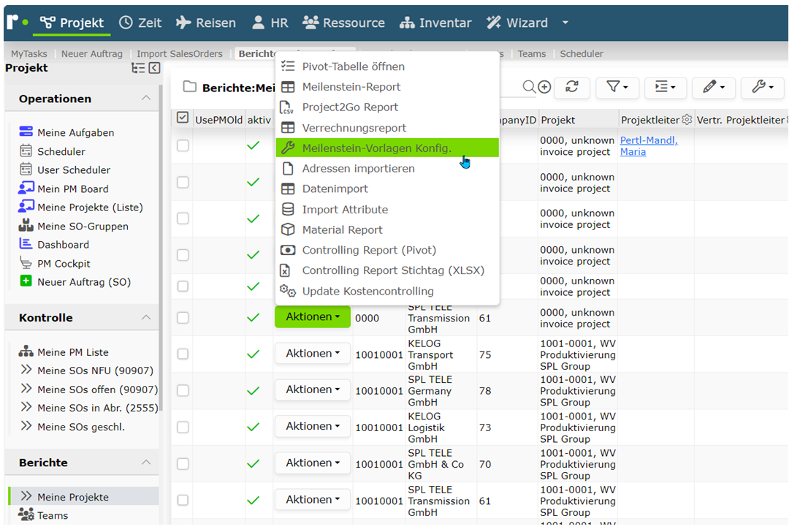This screenshot has width=792, height=532.
Task: Check the first row checkbox in the table
Action: click(x=183, y=145)
